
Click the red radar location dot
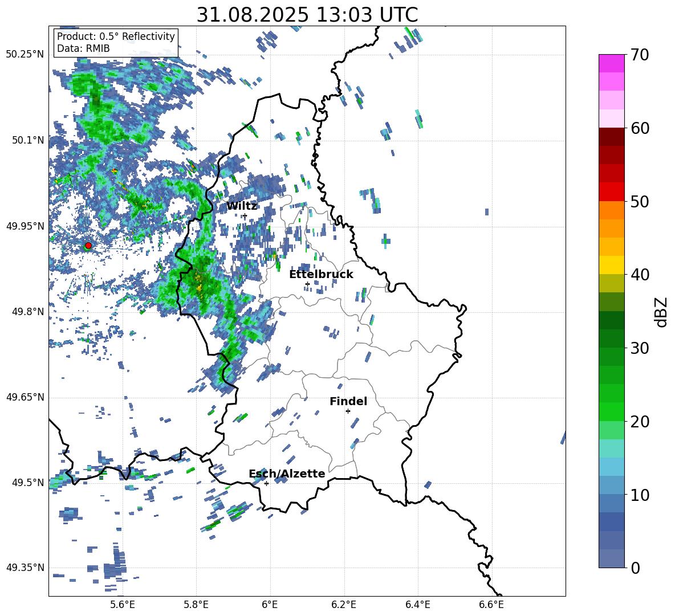(x=88, y=245)
